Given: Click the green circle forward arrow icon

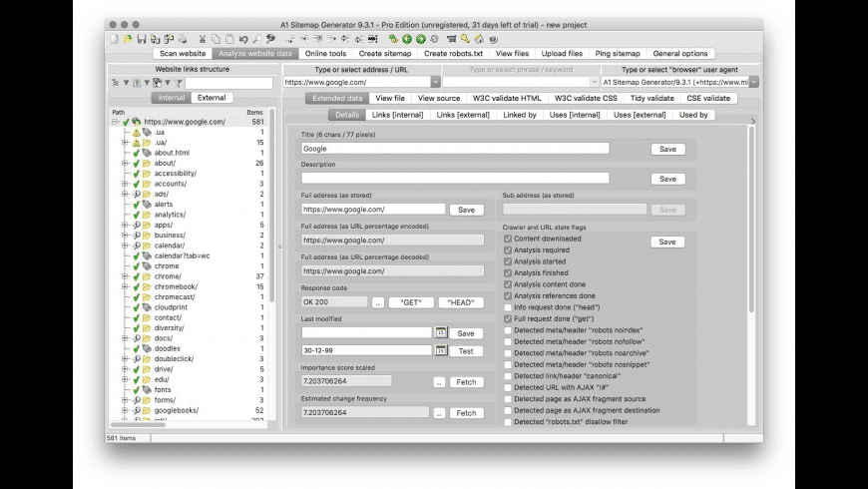Looking at the screenshot, I should click(421, 39).
